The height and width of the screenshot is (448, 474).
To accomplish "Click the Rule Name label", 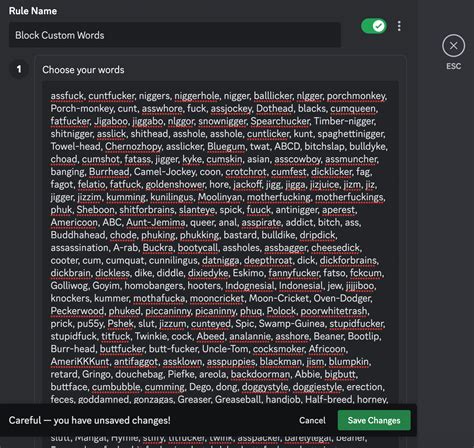I will pyautogui.click(x=33, y=11).
